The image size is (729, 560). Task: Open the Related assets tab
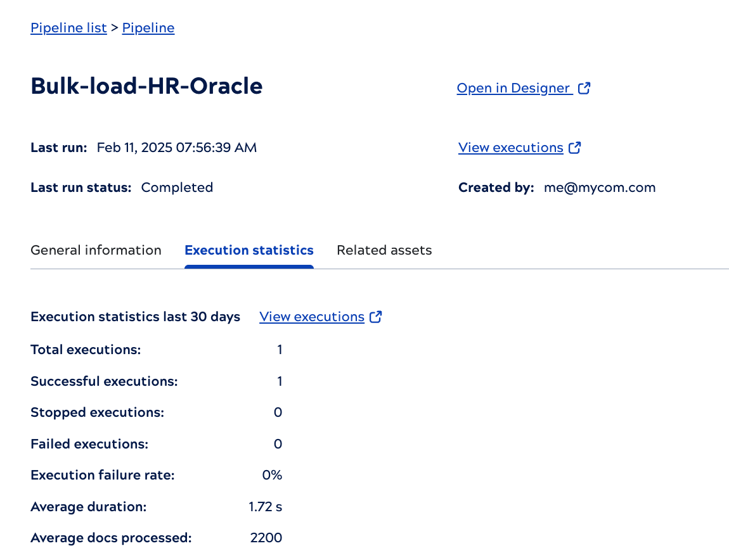pos(384,250)
